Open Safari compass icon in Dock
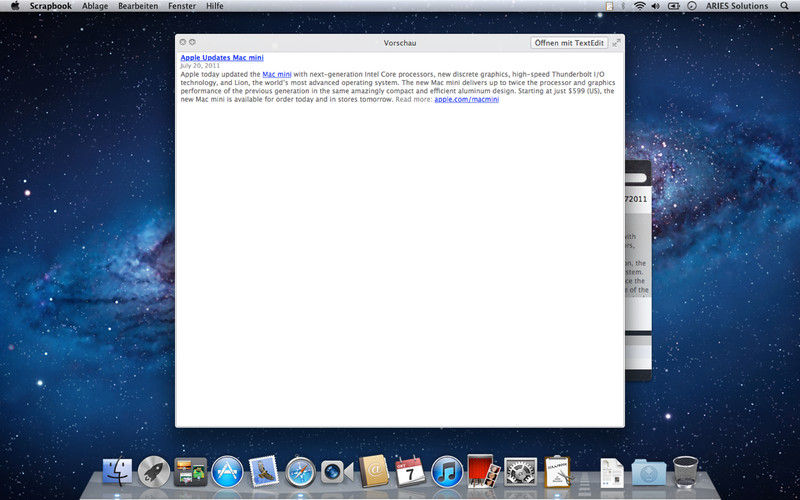800x500 pixels. point(300,471)
